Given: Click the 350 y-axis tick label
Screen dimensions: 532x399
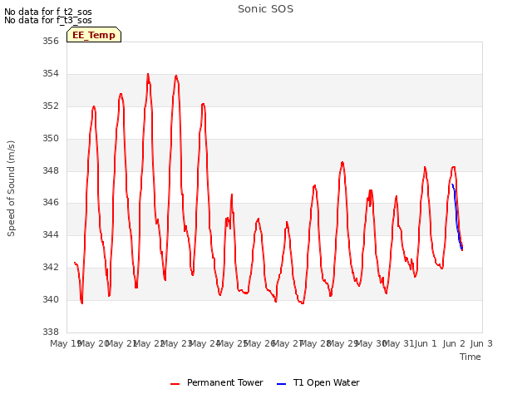Looking at the screenshot, I should 50,139.
